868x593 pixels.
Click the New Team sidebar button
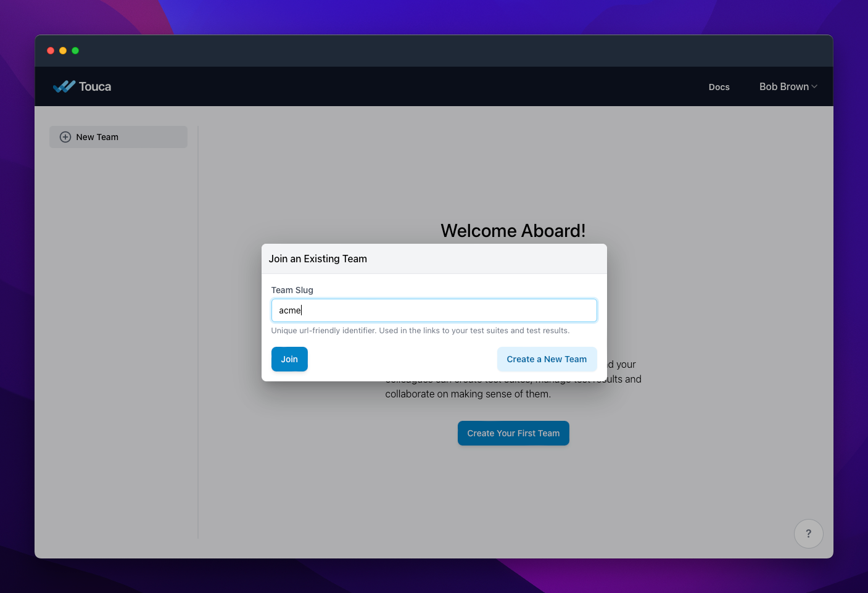(118, 137)
